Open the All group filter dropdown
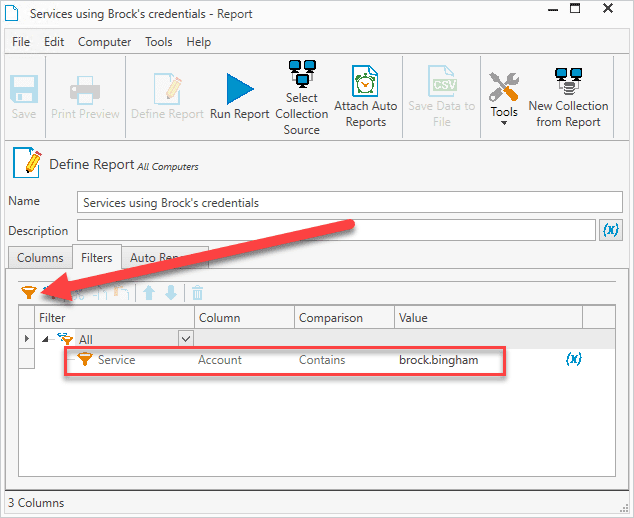The image size is (634, 518). pos(186,338)
